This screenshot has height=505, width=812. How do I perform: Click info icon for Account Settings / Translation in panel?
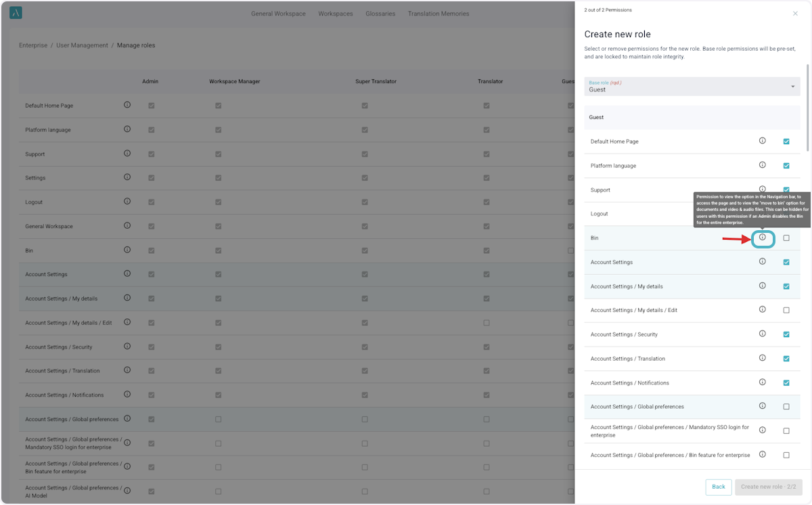762,358
